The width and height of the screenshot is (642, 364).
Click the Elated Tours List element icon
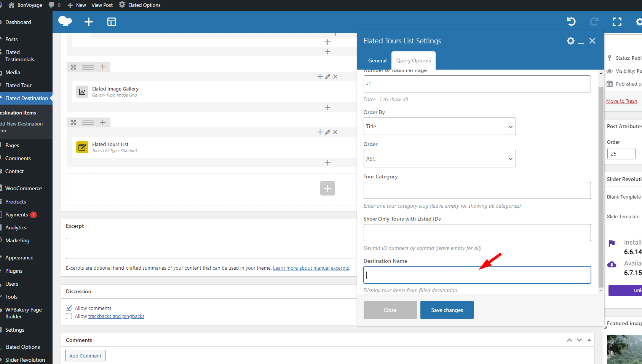[82, 147]
